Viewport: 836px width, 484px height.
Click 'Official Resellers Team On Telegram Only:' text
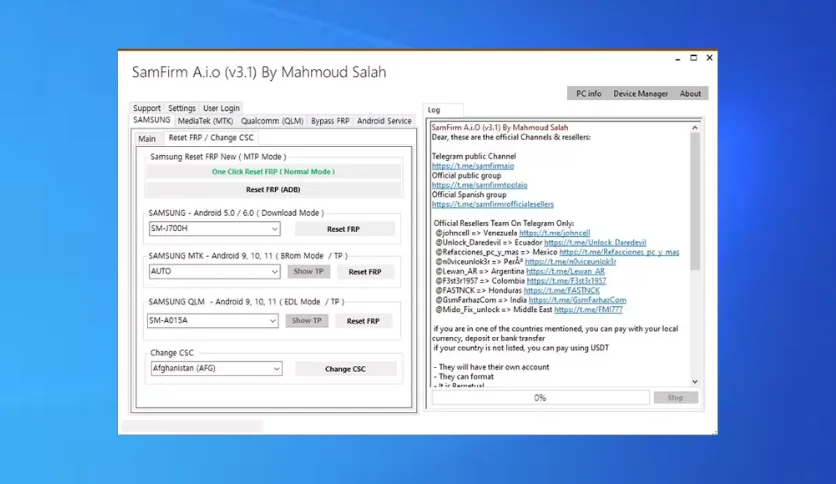tap(504, 224)
